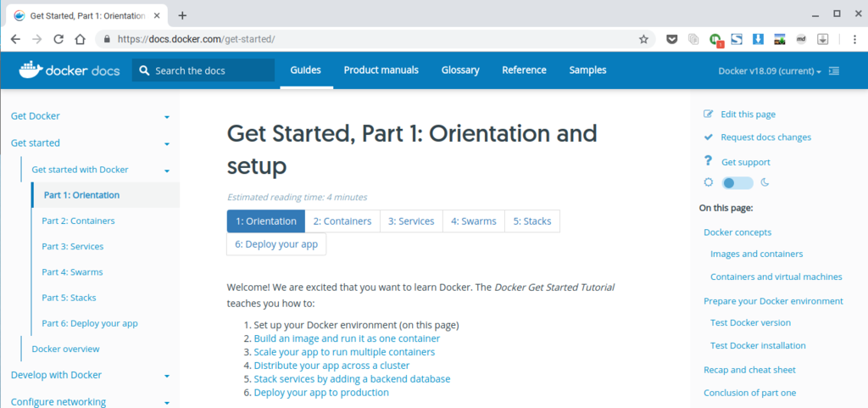Open the blue download arrow extension
The width and height of the screenshot is (868, 408).
coord(759,39)
